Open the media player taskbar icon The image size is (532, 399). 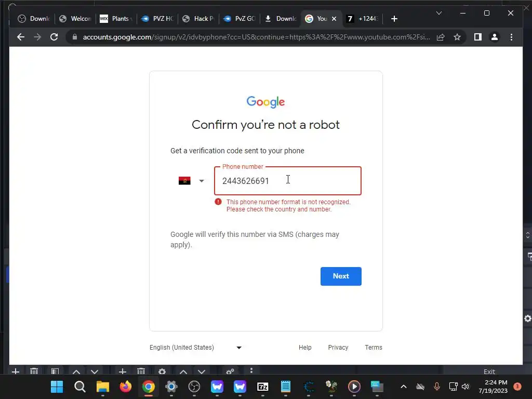(354, 387)
